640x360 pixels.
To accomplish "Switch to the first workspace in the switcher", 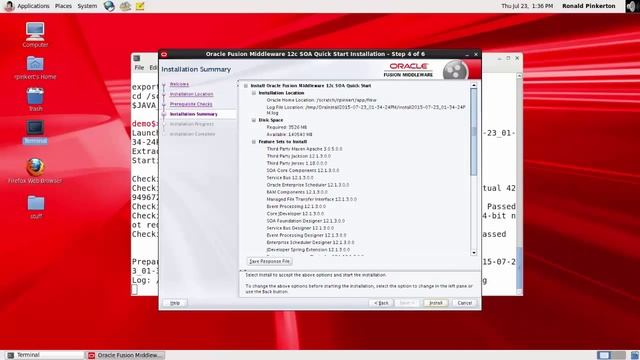I will (604, 355).
